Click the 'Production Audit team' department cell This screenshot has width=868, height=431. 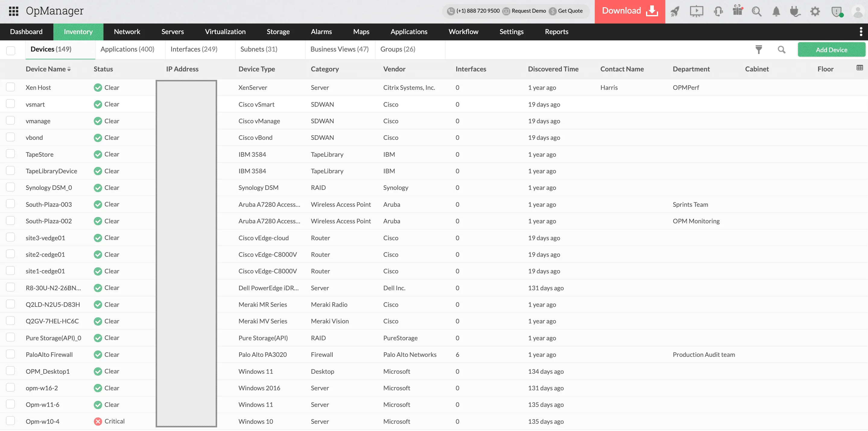point(704,354)
